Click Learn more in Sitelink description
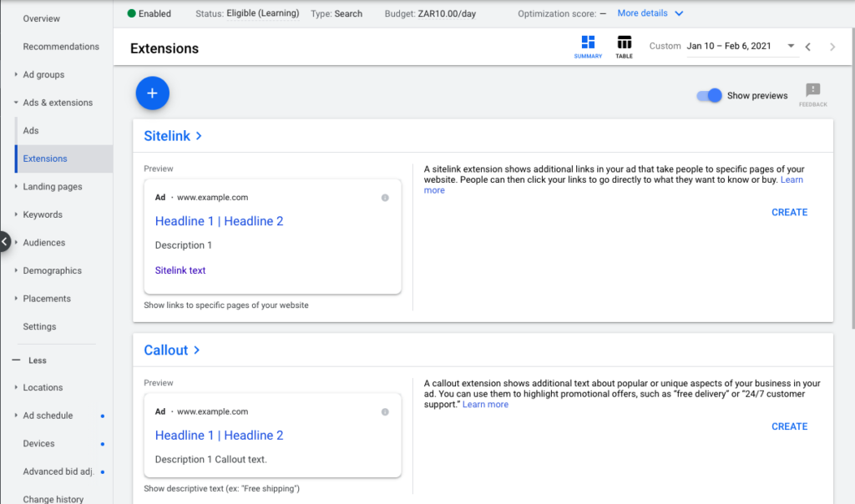The image size is (855, 504). (x=792, y=179)
